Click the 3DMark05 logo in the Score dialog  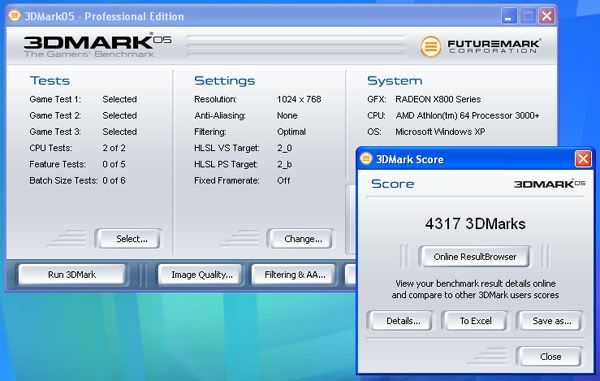[549, 184]
